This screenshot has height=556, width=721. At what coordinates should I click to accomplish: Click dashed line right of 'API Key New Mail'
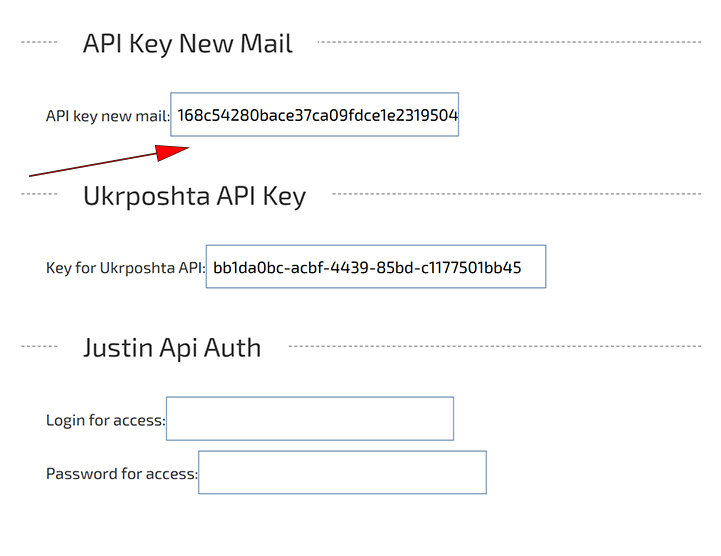[x=508, y=42]
